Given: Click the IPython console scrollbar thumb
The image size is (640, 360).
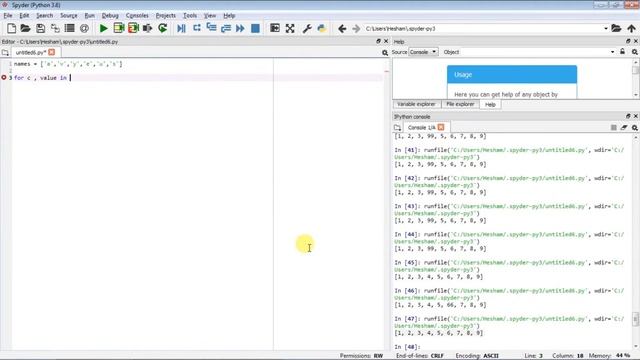Looking at the screenshot, I should point(636,319).
